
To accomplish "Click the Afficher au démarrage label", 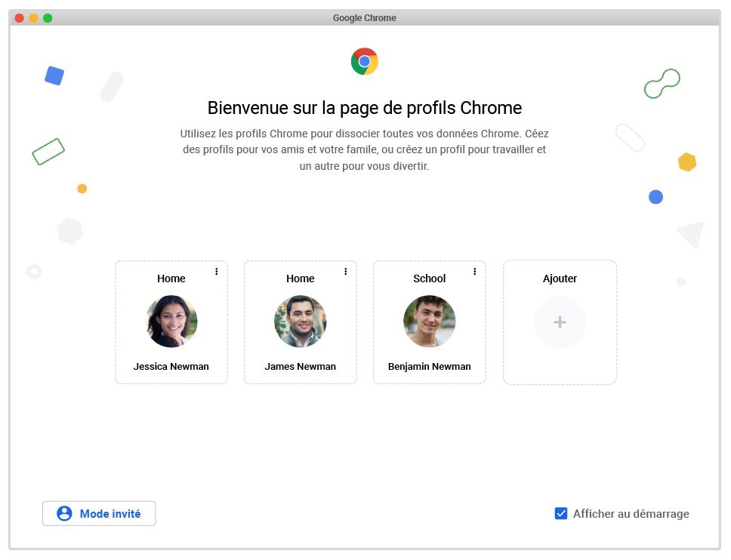I will tap(631, 513).
